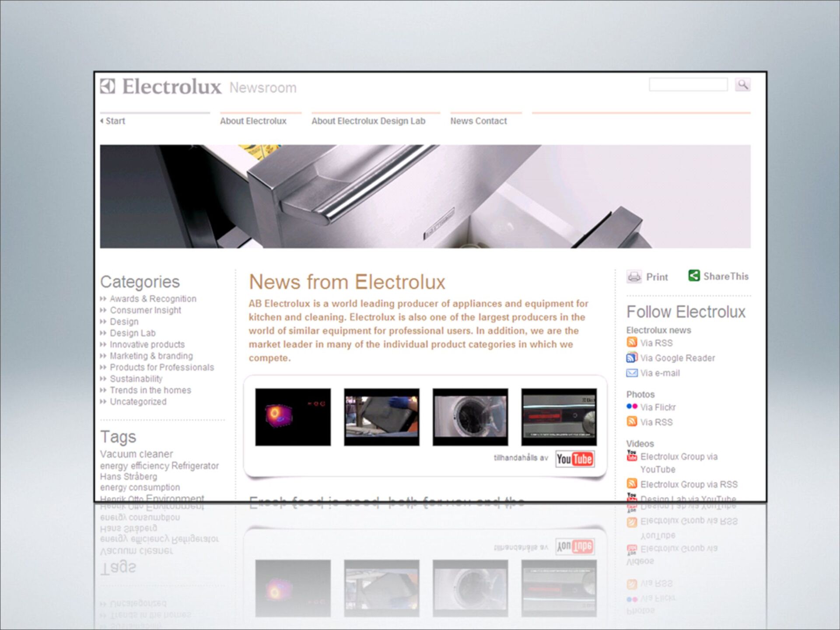Play the blue gloves video thumbnail

(x=381, y=417)
